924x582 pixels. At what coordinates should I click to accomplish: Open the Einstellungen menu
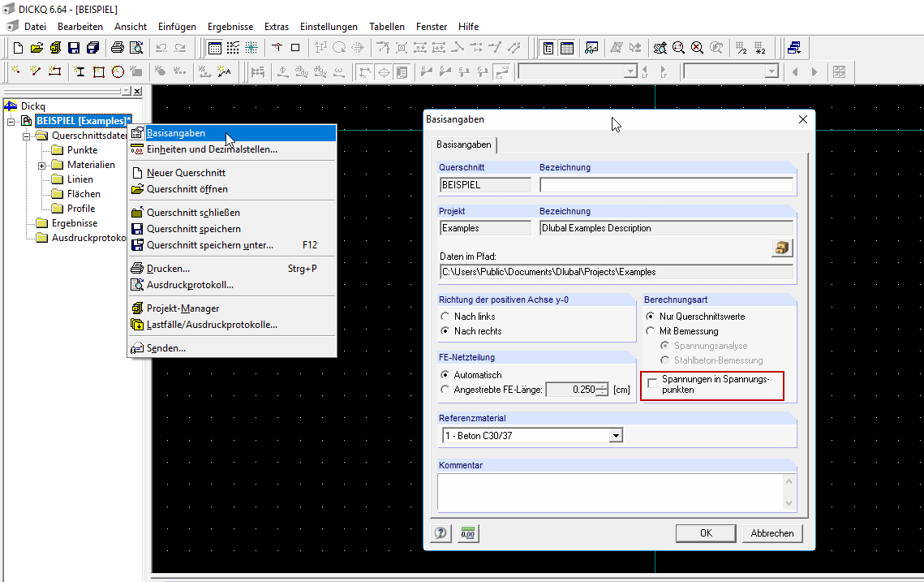329,27
